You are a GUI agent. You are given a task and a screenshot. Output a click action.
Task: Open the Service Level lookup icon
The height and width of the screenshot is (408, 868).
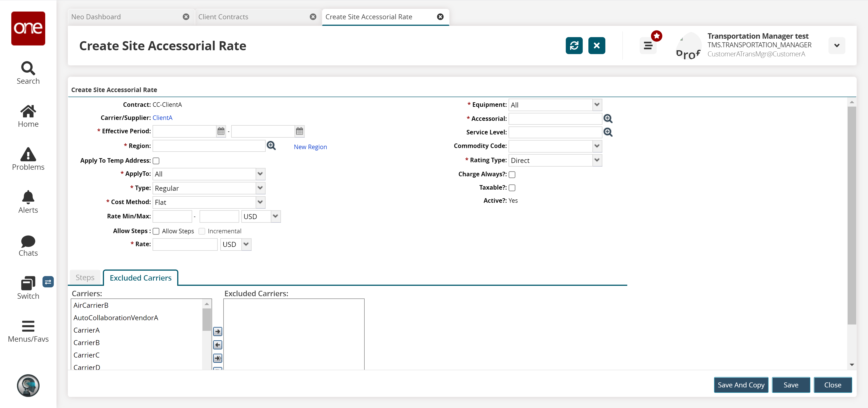point(608,132)
